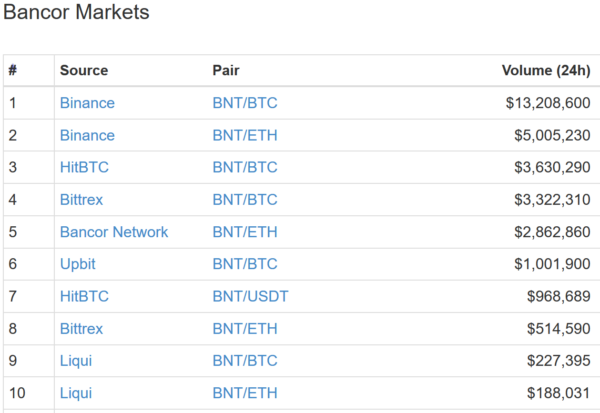Select the $188,031 volume value

click(x=559, y=393)
